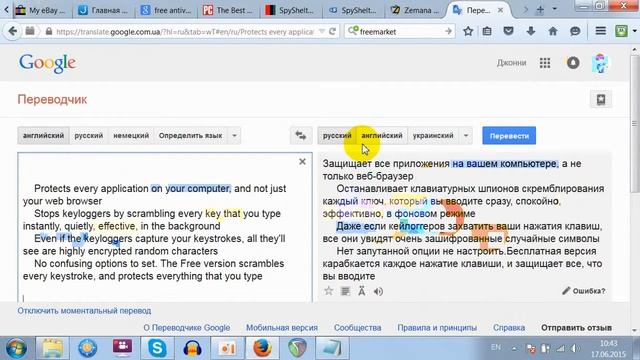Open the headphones app in taskbar
Image resolution: width=640 pixels, height=360 pixels.
192,348
